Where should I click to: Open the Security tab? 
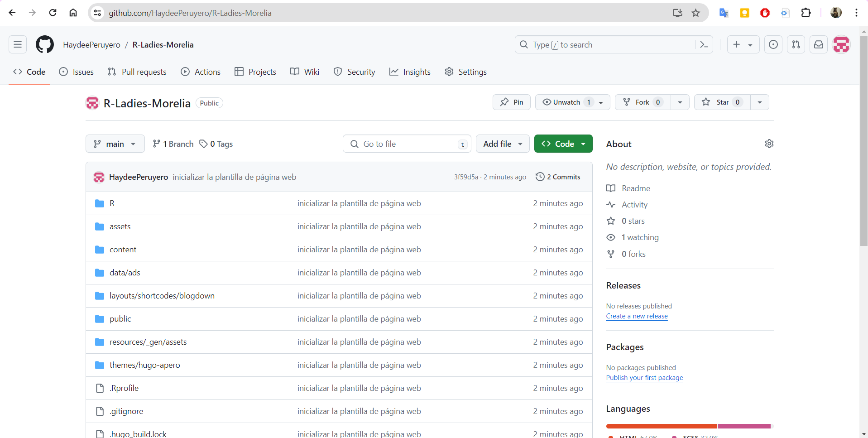coord(355,72)
